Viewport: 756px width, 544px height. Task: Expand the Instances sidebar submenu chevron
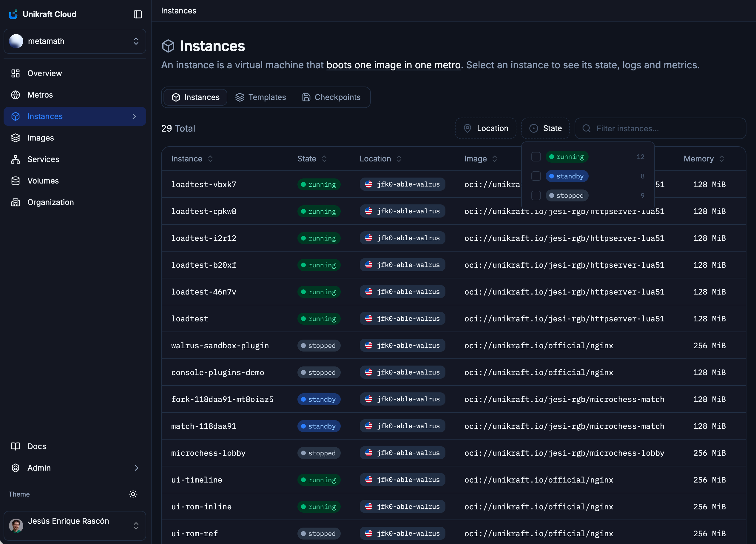(x=134, y=116)
